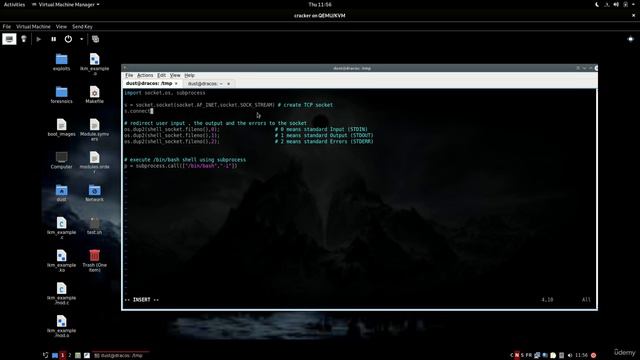Select the forensics folder on desktop
640x360 pixels.
tap(61, 95)
